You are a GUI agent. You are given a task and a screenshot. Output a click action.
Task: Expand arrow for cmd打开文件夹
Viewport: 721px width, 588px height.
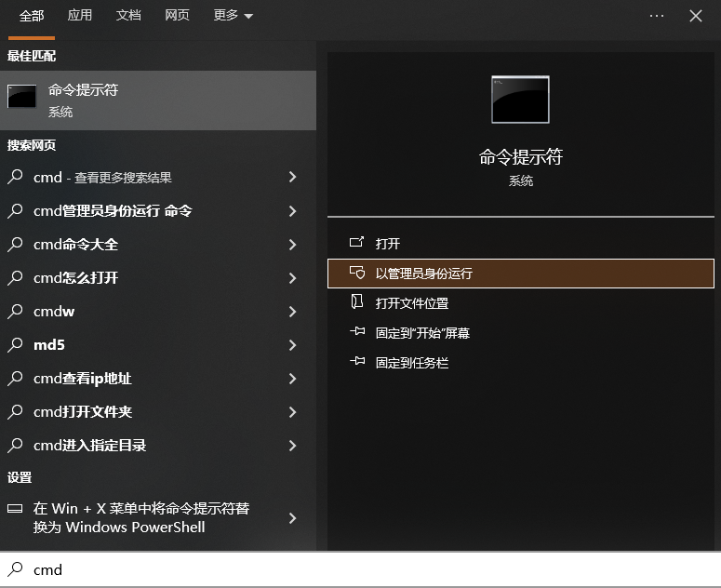click(x=292, y=412)
